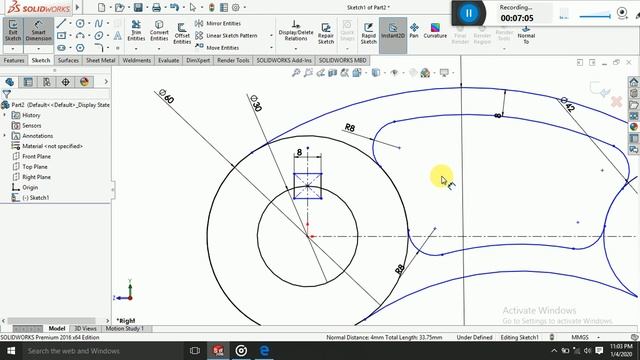Open the SOLIDWORKS Add-Ins tab
The width and height of the screenshot is (640, 360).
coord(284,60)
